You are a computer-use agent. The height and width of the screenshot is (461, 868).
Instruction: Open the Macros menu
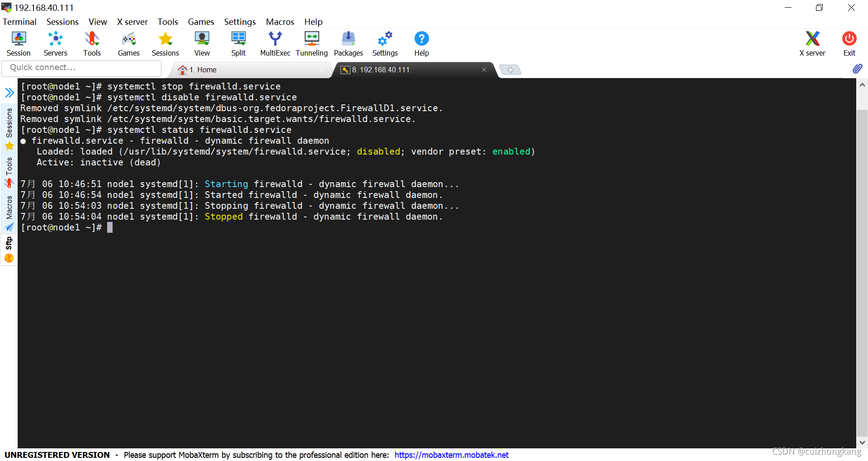pos(280,22)
